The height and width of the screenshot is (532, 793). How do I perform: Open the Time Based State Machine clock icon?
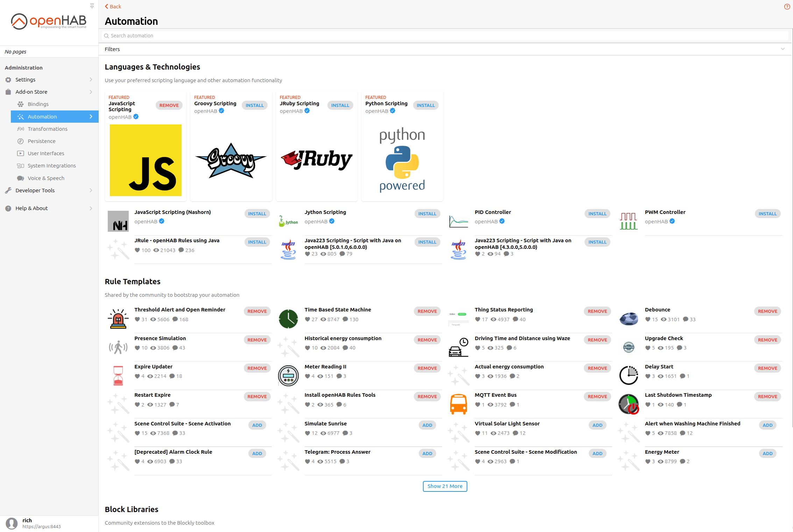288,319
